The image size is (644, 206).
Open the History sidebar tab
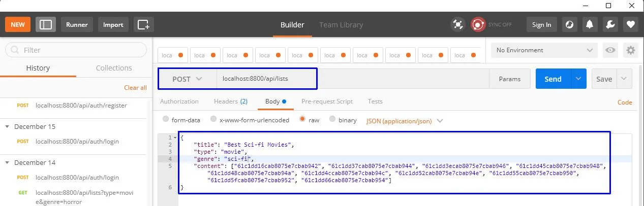coord(38,68)
